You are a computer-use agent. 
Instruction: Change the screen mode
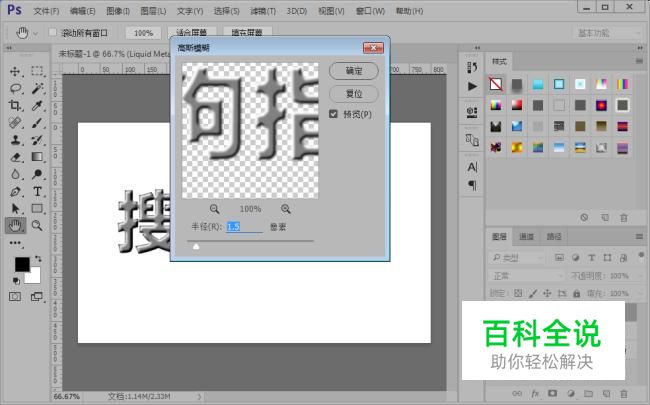coord(37,296)
